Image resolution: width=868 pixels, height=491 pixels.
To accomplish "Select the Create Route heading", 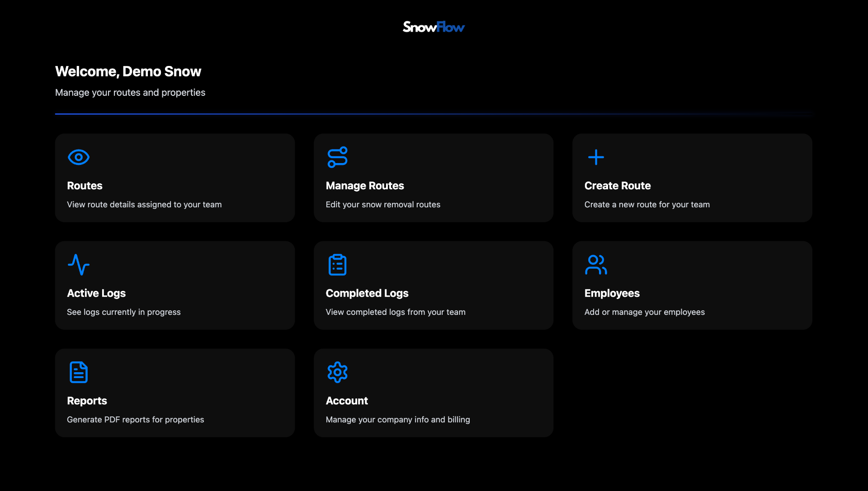I will [618, 186].
